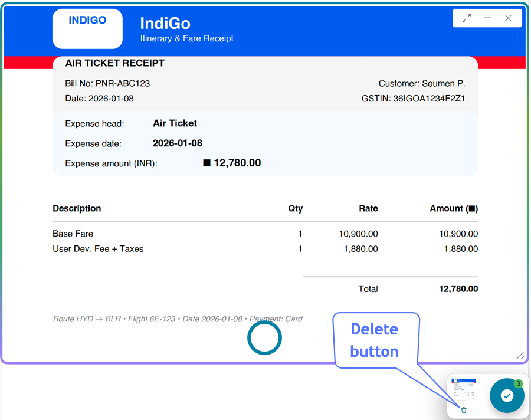Click the Base Fare rate 10,900.00
The width and height of the screenshot is (531, 420).
coord(358,234)
